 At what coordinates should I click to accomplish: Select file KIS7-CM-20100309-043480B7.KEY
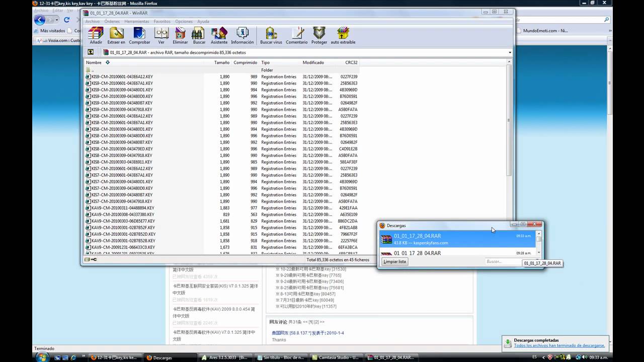click(122, 195)
